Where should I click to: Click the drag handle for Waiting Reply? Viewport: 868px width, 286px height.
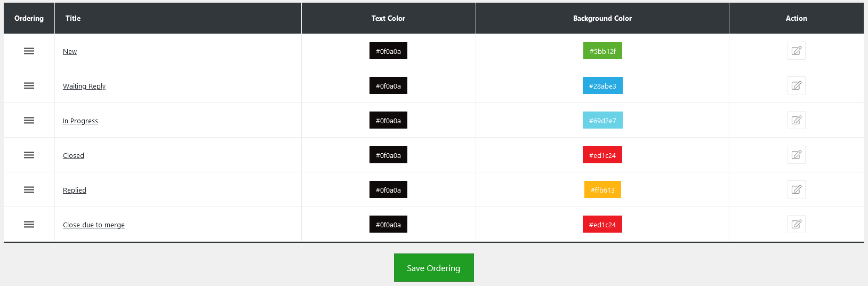pyautogui.click(x=29, y=86)
